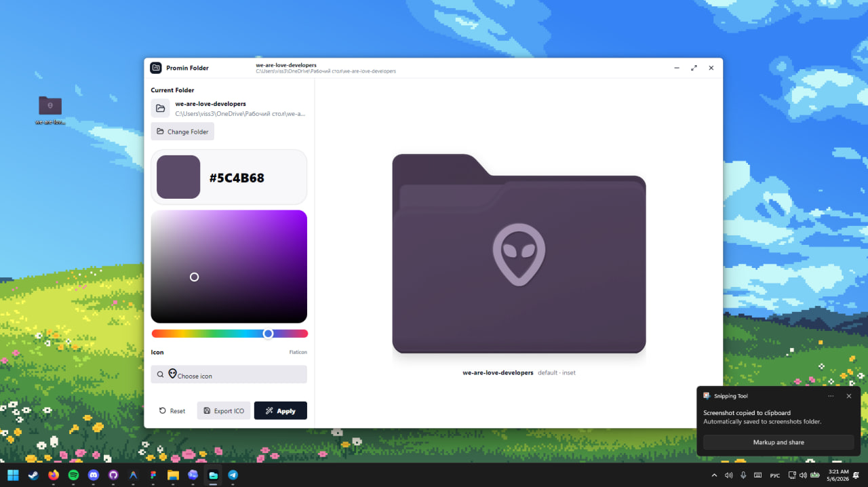Open the Flaticon link
Image resolution: width=868 pixels, height=487 pixels.
coord(298,353)
